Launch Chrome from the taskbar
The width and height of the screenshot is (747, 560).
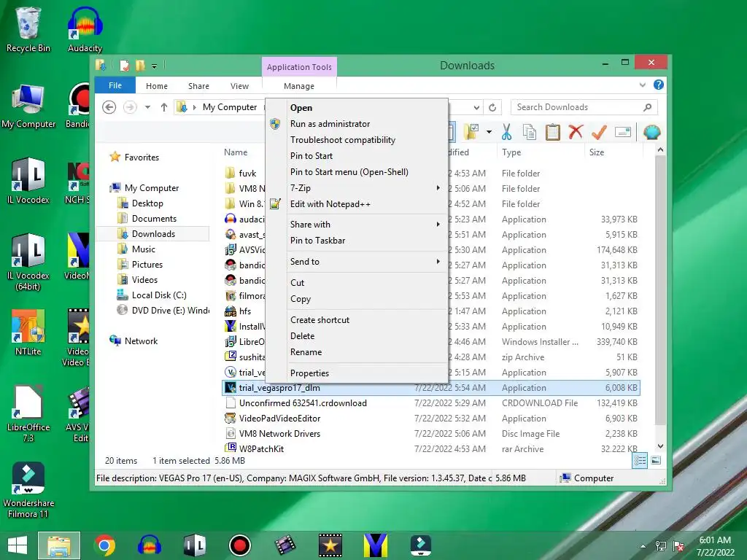(104, 545)
